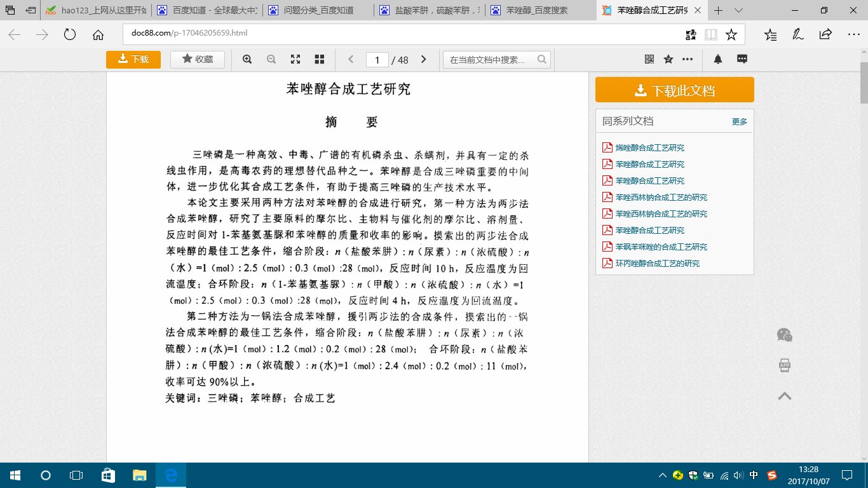This screenshot has height=488, width=868.
Task: Click the tabs you've set aside icon
Action: click(10, 10)
